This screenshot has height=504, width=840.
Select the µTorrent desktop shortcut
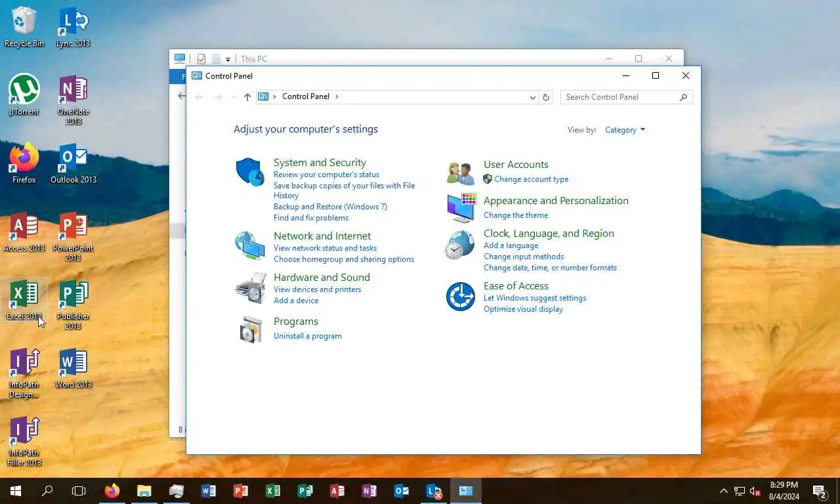coord(24,95)
